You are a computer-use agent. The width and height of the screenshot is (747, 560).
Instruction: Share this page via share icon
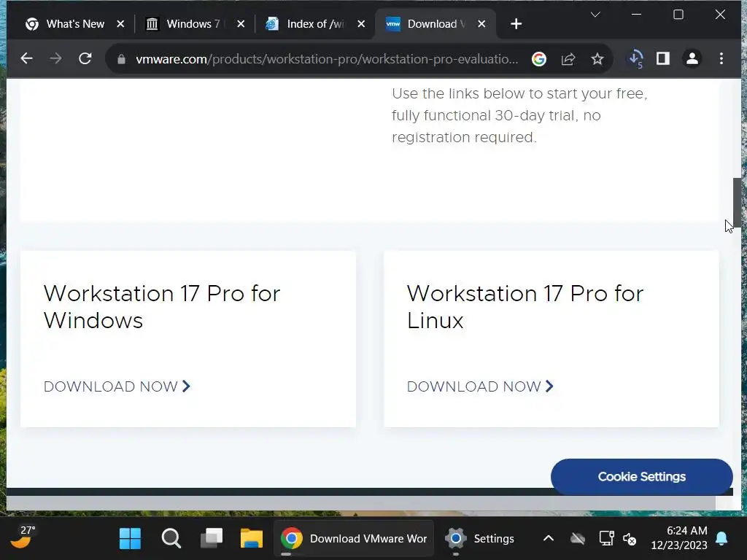(568, 59)
